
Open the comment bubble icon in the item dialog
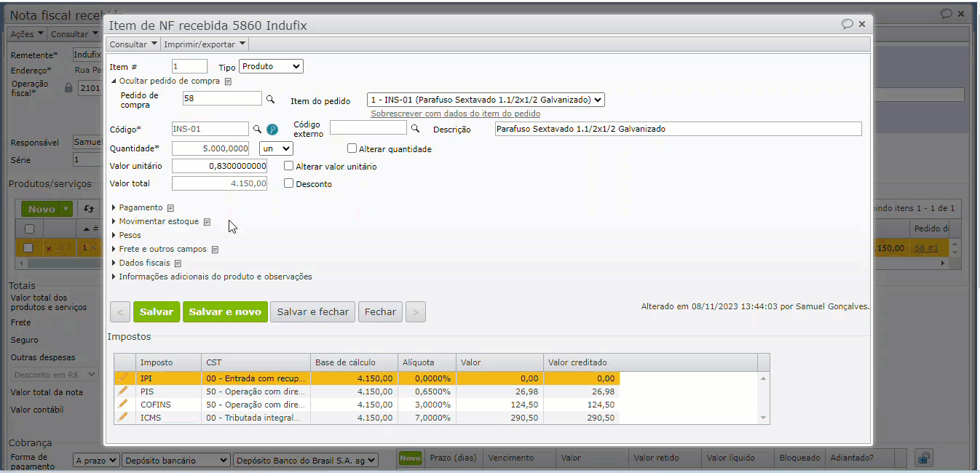pos(847,24)
